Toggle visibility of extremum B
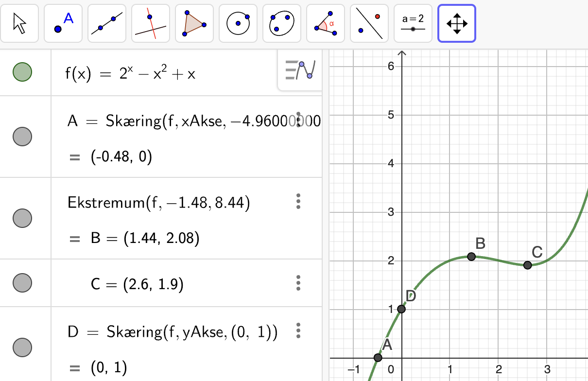Screen dimensions: 588x381 pyautogui.click(x=22, y=218)
